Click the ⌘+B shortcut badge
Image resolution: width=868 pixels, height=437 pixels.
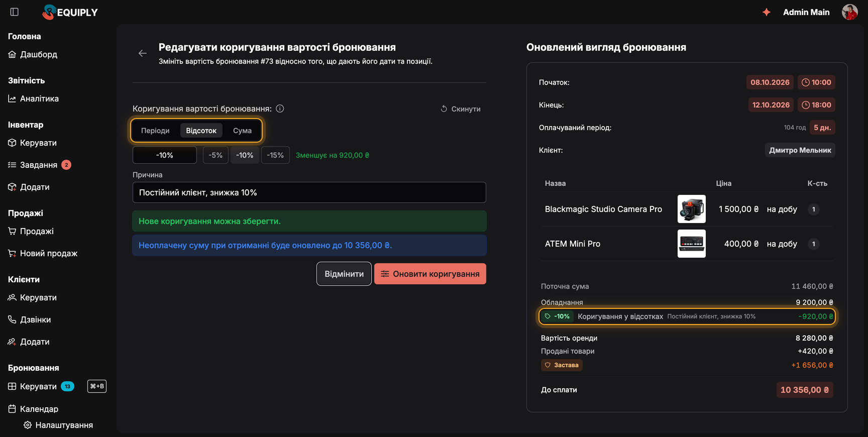(x=97, y=386)
